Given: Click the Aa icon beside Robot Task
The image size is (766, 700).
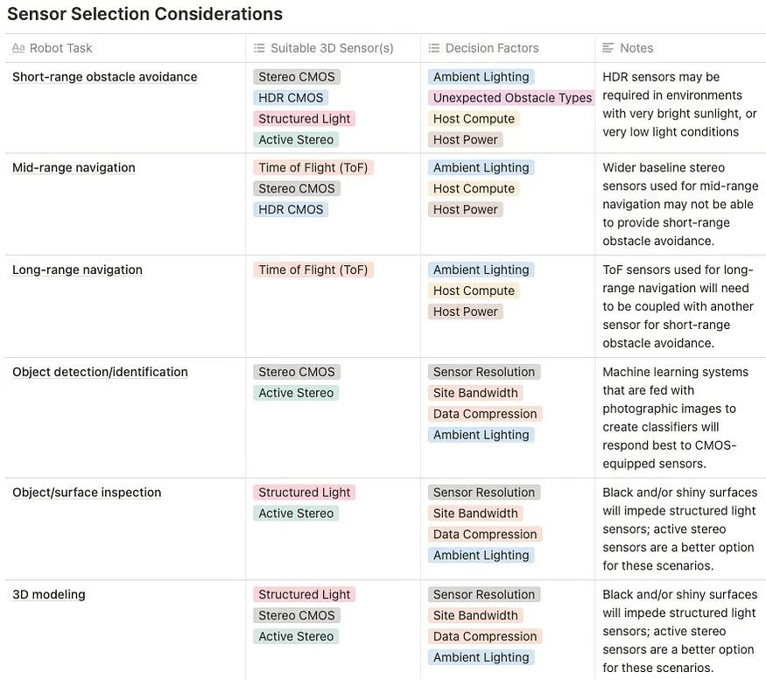Looking at the screenshot, I should pyautogui.click(x=18, y=48).
